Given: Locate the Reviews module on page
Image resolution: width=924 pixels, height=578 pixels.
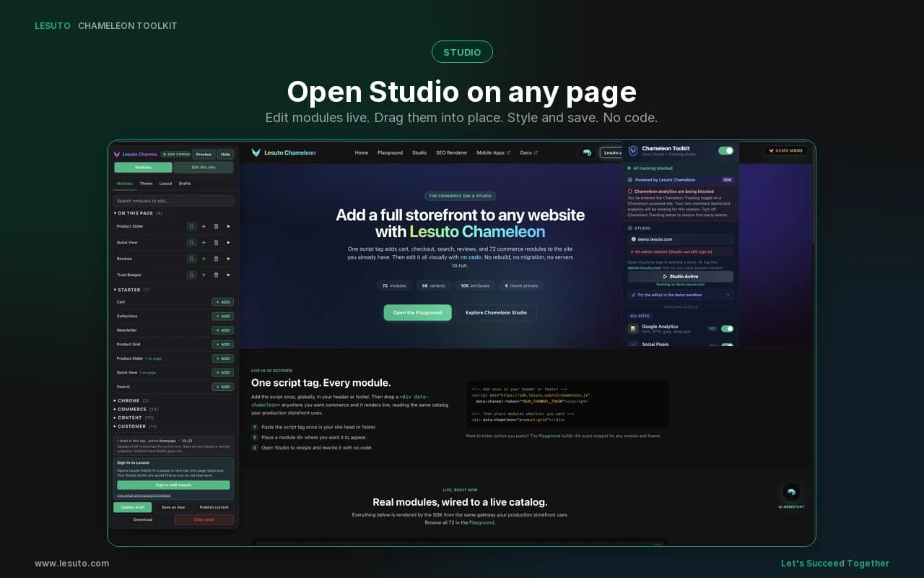Looking at the screenshot, I should [x=192, y=259].
